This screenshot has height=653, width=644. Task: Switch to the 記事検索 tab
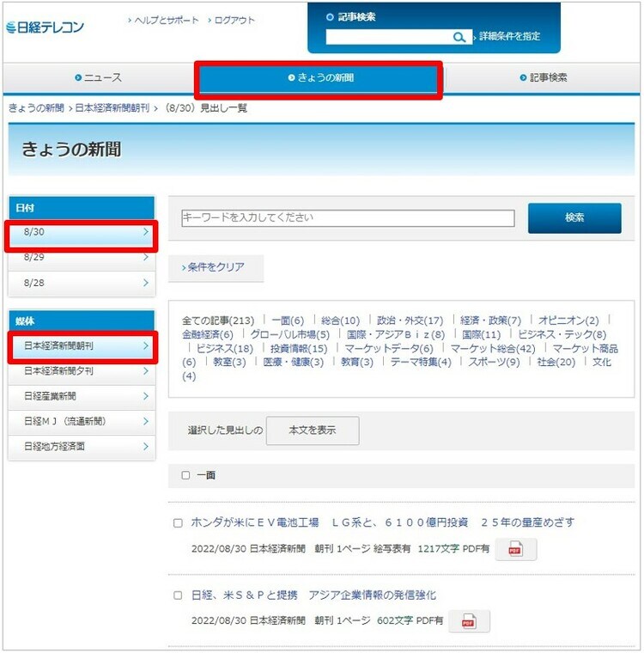coord(544,78)
